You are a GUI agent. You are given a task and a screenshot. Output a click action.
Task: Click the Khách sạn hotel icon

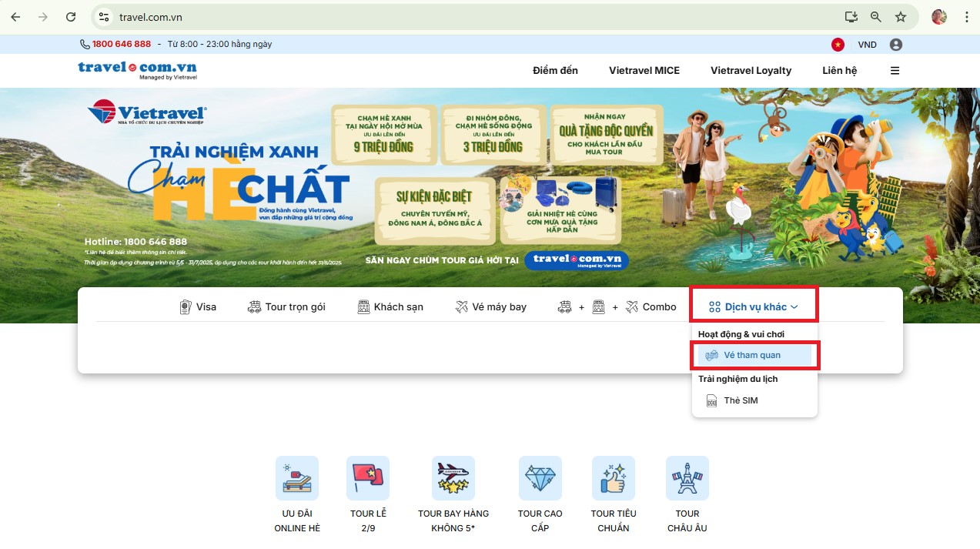coord(364,307)
